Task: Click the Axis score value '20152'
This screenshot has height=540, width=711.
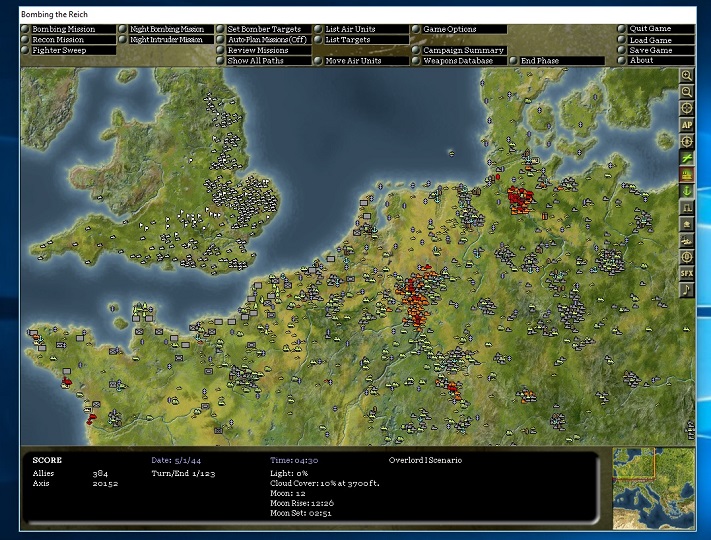Action: [105, 483]
